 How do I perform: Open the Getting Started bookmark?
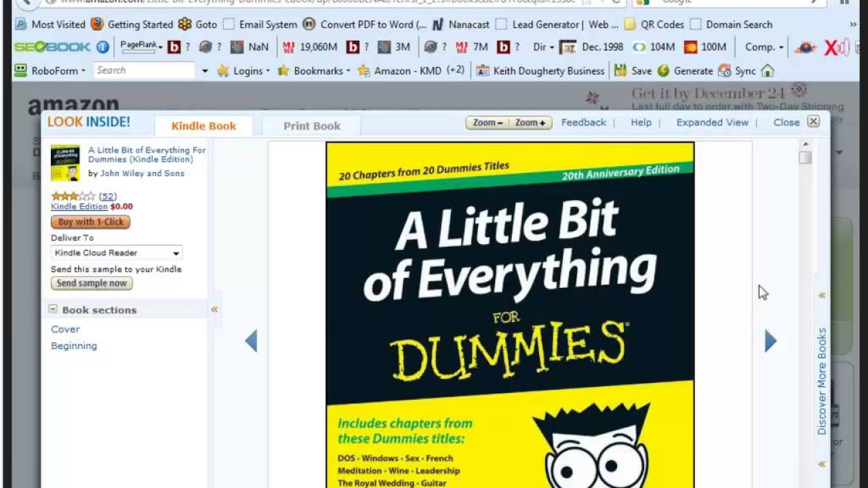[132, 24]
